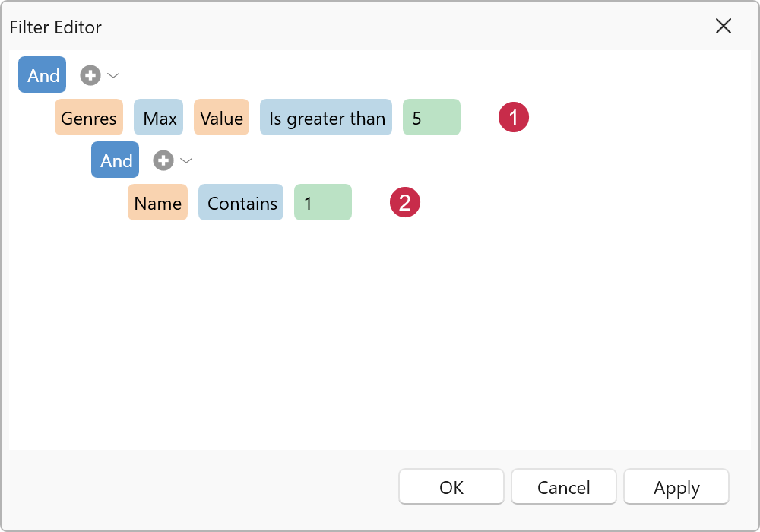The height and width of the screenshot is (532, 760).
Task: Cancel the Filter Editor dialog
Action: click(x=564, y=487)
